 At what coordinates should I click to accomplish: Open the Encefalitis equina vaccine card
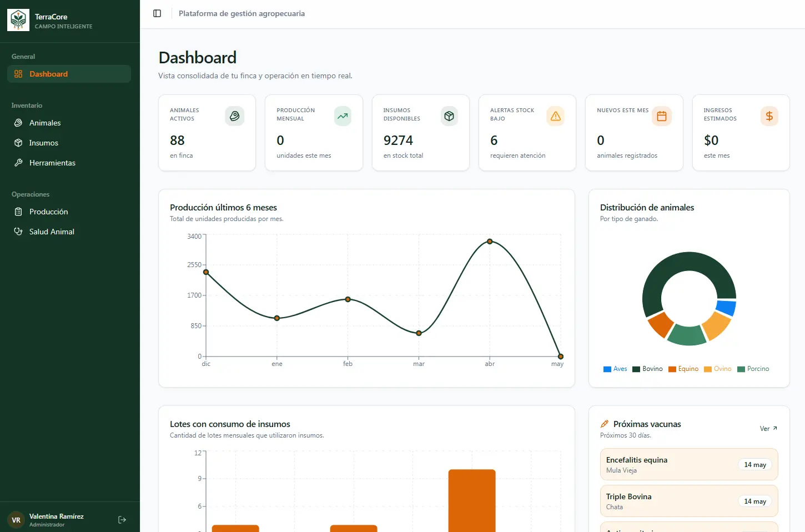(689, 464)
